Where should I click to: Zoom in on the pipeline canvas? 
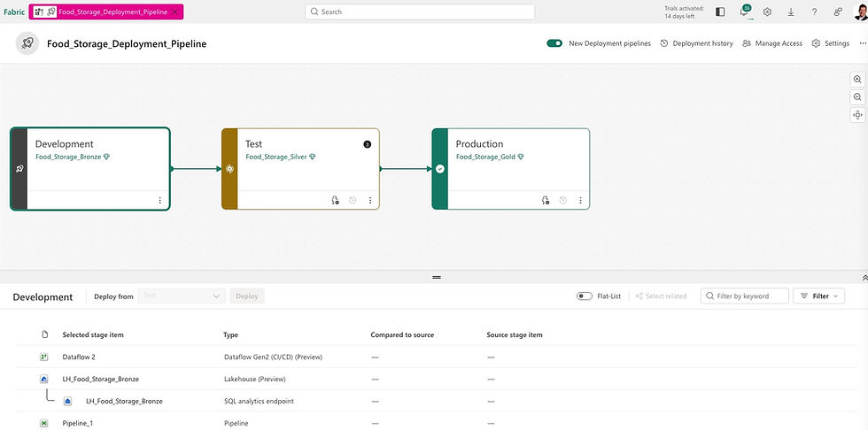point(857,79)
